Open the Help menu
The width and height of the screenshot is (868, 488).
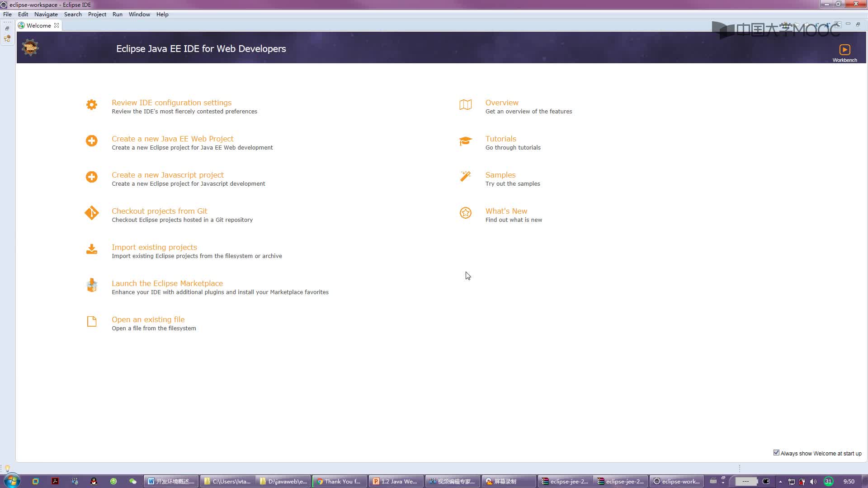(x=162, y=14)
